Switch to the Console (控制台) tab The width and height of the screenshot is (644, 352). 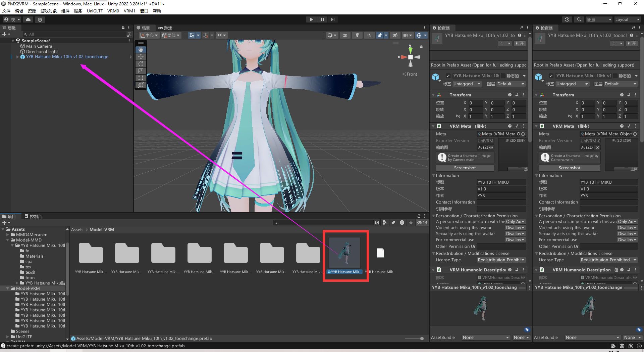[33, 216]
